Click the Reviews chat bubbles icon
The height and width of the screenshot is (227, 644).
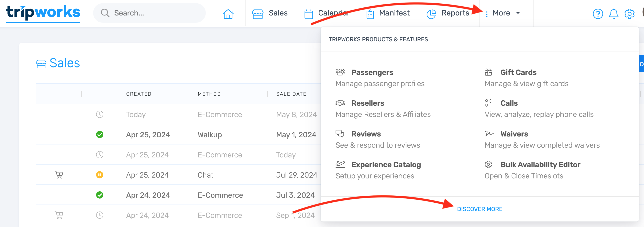(x=340, y=133)
